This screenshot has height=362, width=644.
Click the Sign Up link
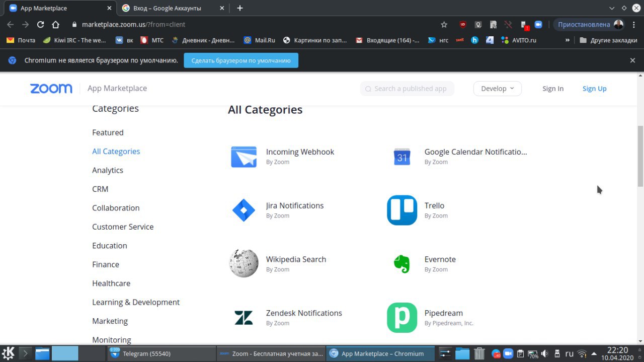595,89
